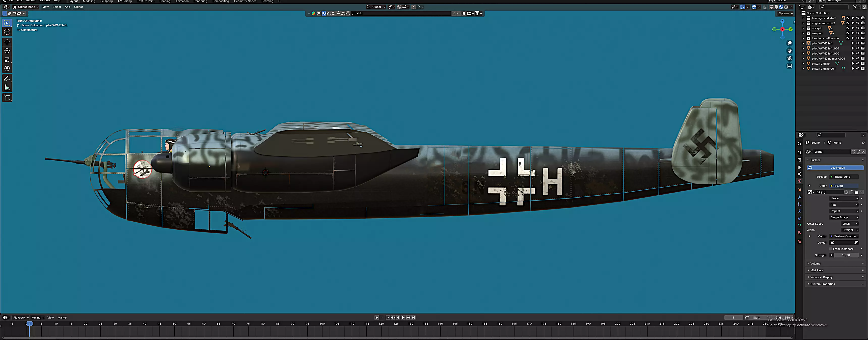Disable render for piston engine.001
This screenshot has height=340, width=868.
pyautogui.click(x=863, y=68)
